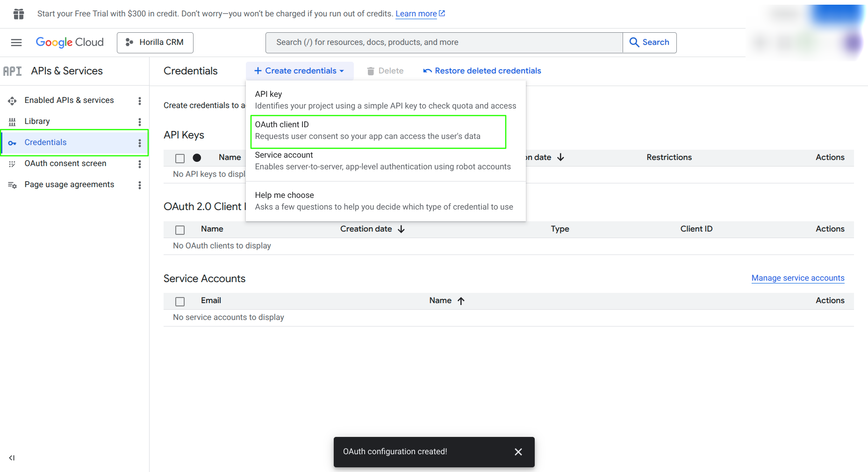Click the black dot beside API Keys Name
The width and height of the screenshot is (868, 472).
coord(197,158)
